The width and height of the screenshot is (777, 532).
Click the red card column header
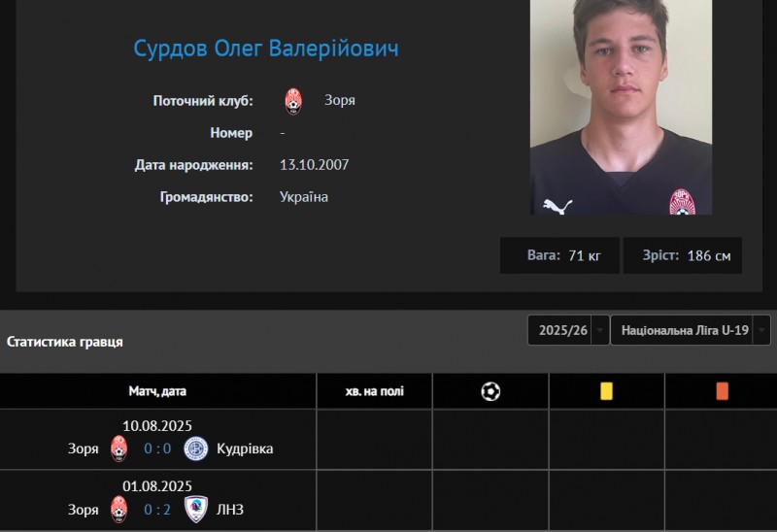723,391
